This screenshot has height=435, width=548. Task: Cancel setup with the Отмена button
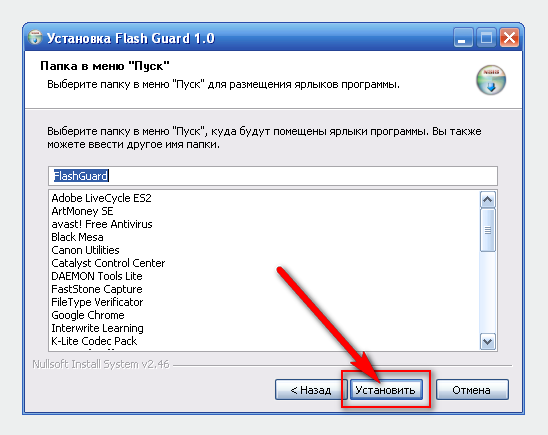(472, 390)
